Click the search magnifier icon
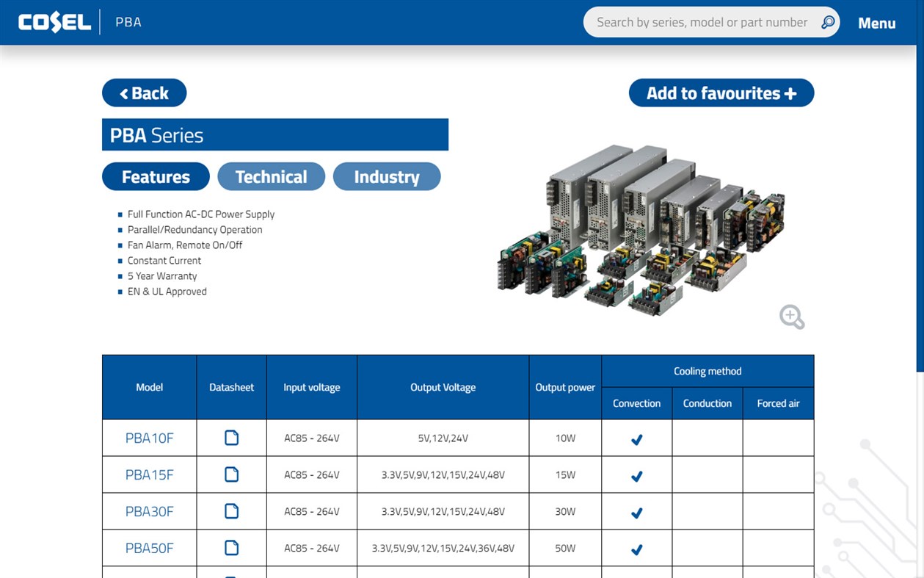The image size is (924, 578). click(827, 21)
